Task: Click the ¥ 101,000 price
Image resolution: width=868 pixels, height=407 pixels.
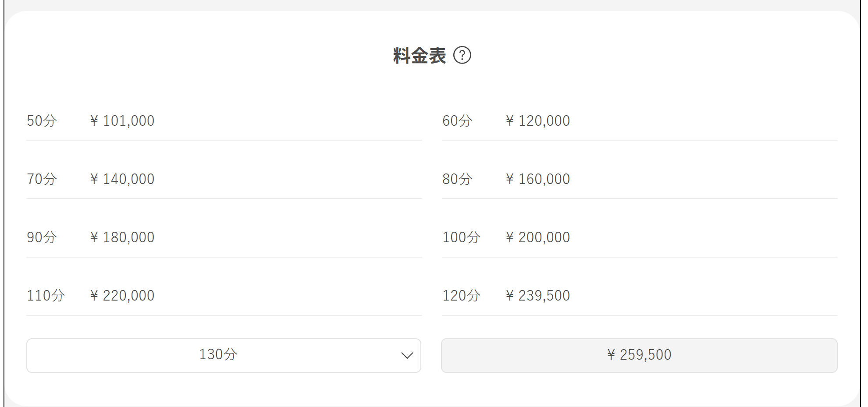Action: pos(122,121)
